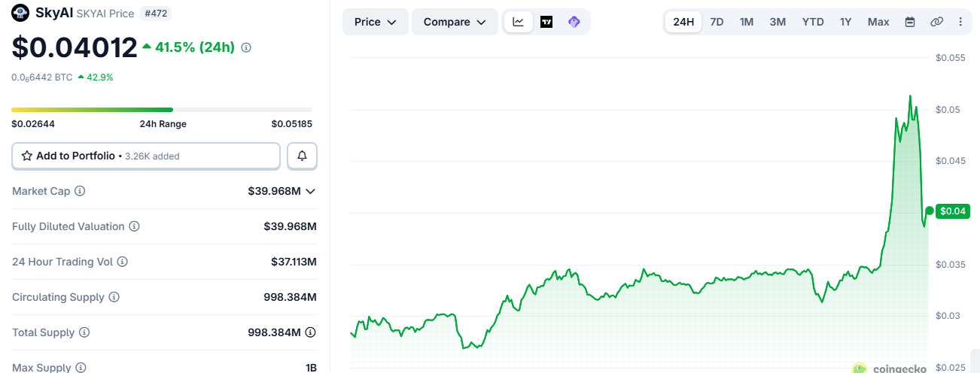Show info icon next to Total Supply label

click(x=84, y=332)
